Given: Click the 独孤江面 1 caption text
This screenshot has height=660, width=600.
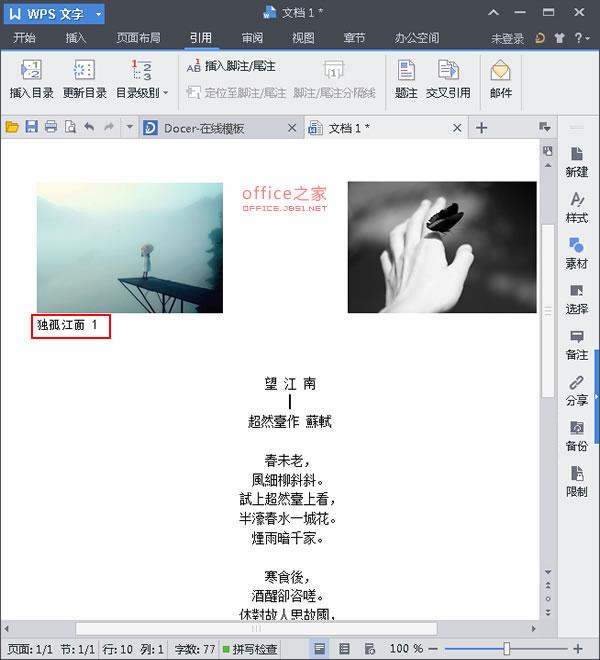Looking at the screenshot, I should pyautogui.click(x=67, y=325).
